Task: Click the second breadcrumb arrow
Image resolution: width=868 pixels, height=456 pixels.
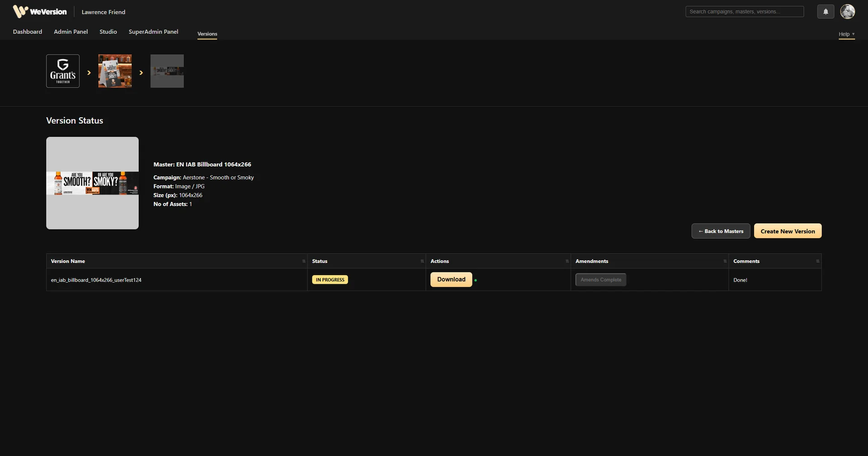Action: (141, 72)
